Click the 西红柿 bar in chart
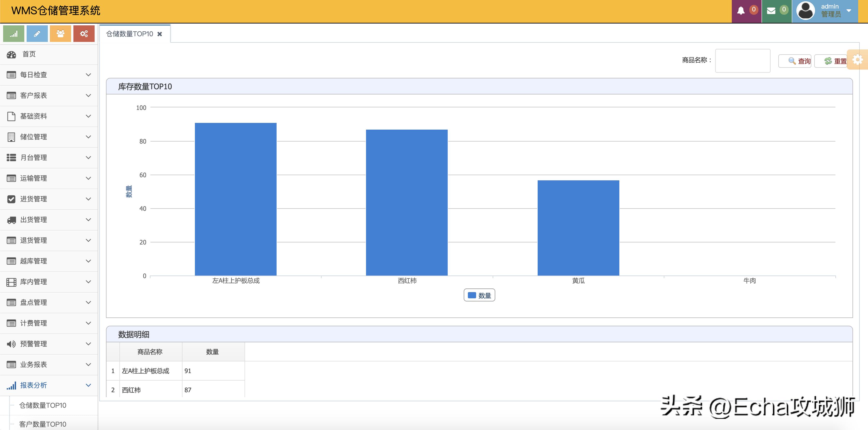The width and height of the screenshot is (868, 430). click(407, 202)
